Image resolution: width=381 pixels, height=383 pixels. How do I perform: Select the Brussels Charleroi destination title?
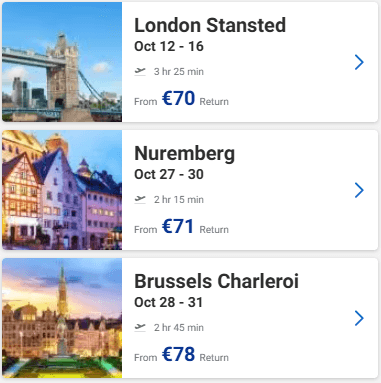coord(216,281)
